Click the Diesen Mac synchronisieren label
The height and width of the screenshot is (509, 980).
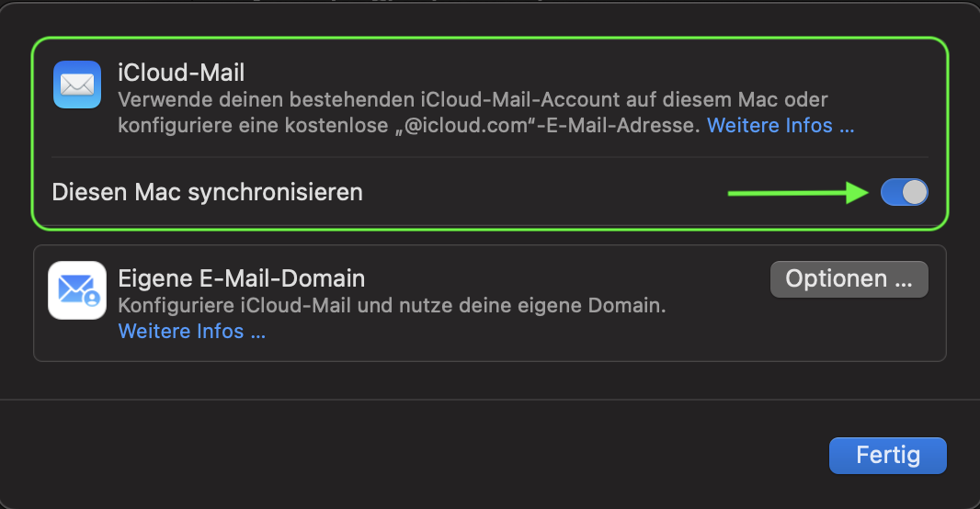point(208,192)
